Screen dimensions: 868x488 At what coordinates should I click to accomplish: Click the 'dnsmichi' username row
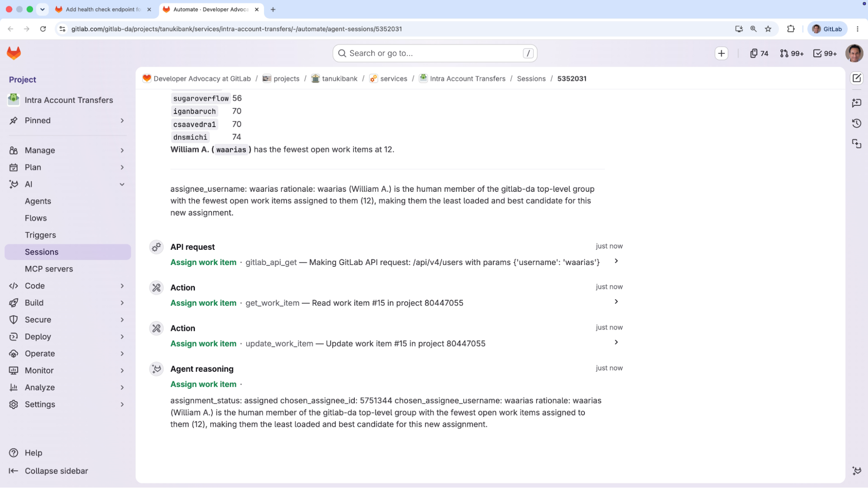pyautogui.click(x=190, y=138)
